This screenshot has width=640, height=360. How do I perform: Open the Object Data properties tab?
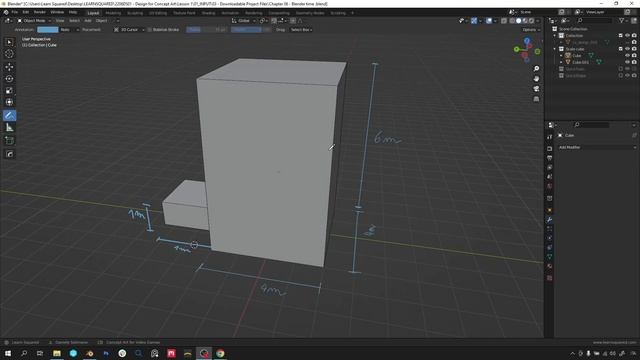[x=550, y=257]
